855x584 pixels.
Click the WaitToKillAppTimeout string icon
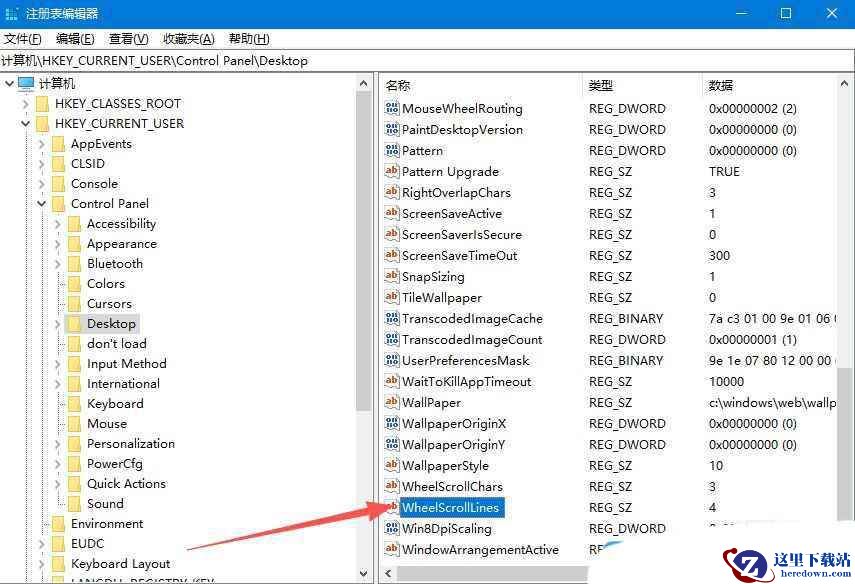point(392,381)
